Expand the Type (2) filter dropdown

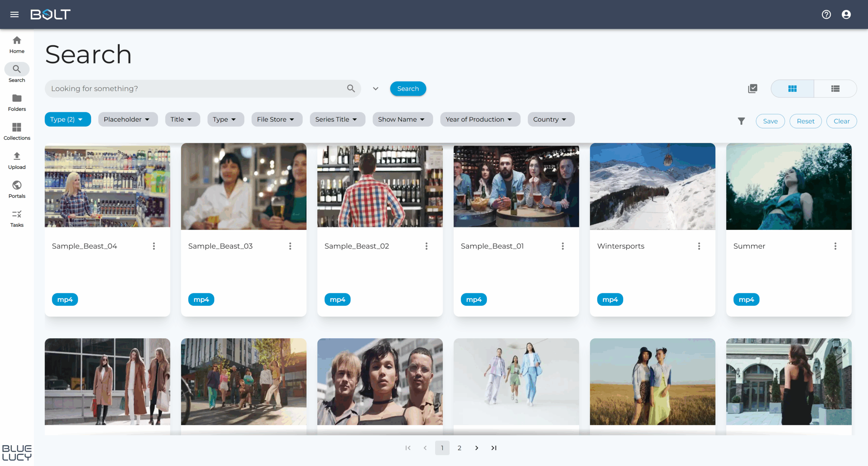(x=67, y=119)
